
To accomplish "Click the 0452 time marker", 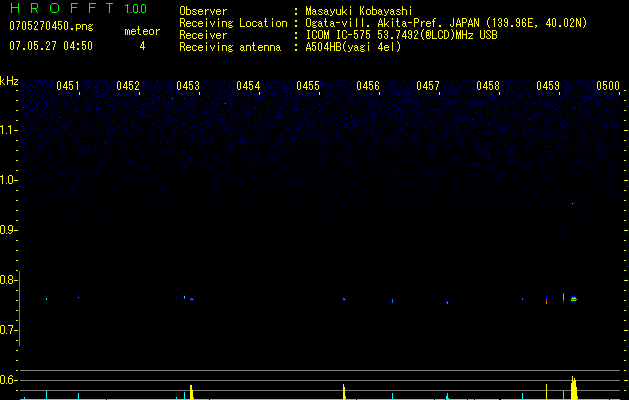I will coord(128,86).
